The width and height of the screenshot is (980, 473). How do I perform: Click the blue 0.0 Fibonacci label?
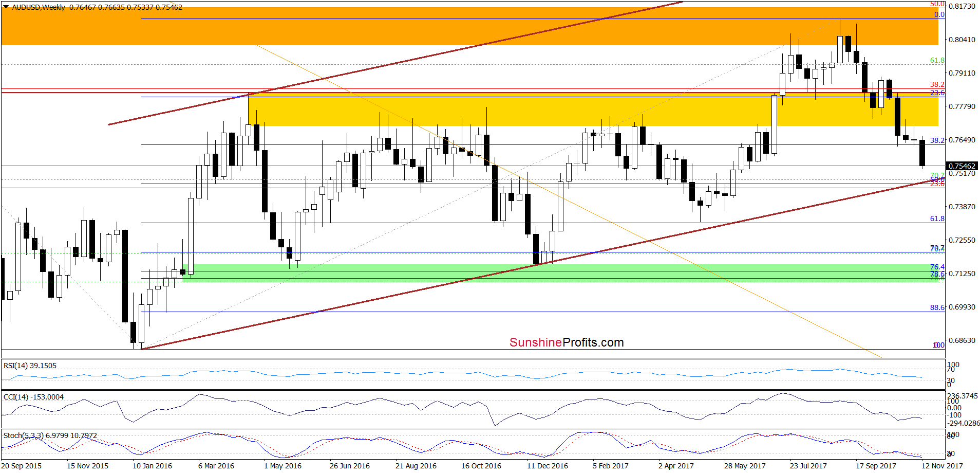(939, 14)
